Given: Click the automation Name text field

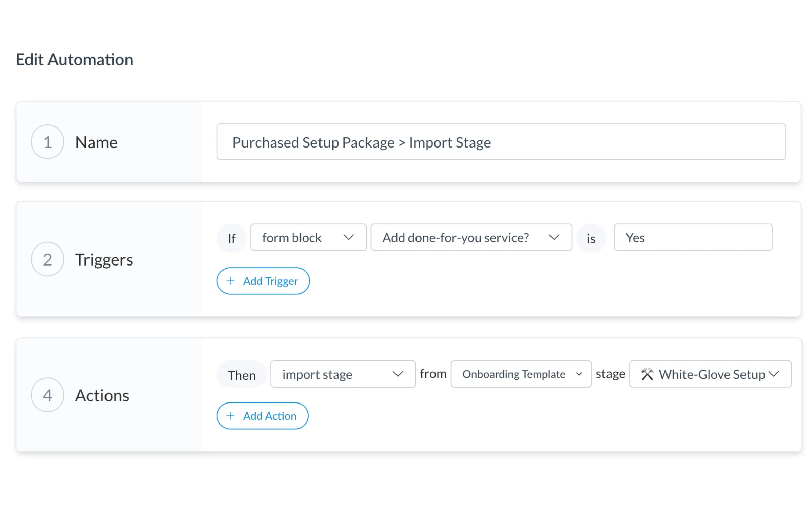Looking at the screenshot, I should click(x=501, y=142).
